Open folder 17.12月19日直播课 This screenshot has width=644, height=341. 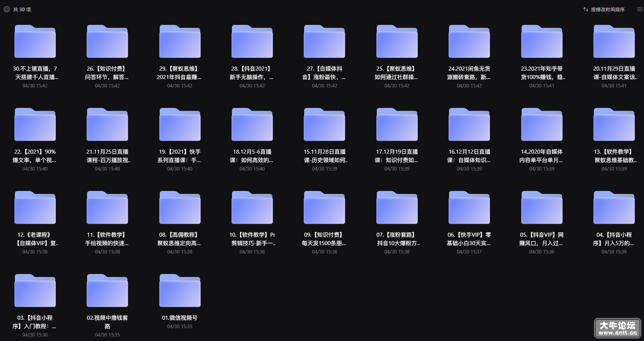click(x=397, y=124)
